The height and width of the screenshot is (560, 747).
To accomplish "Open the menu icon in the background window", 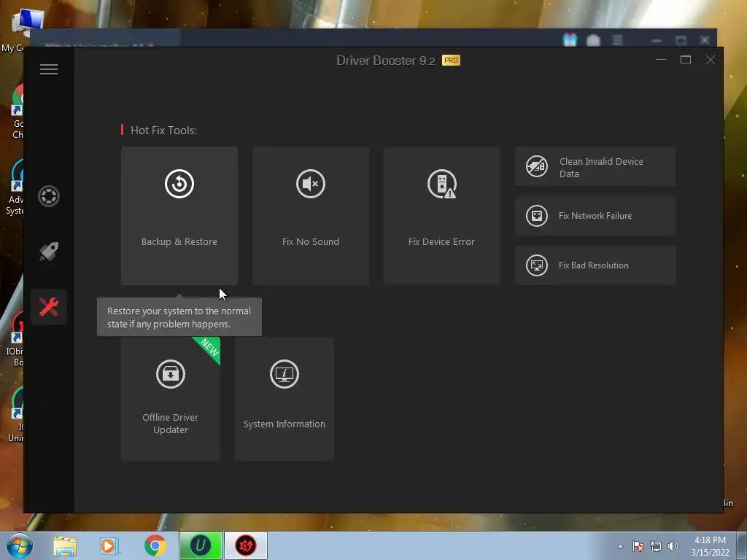I will pos(617,40).
